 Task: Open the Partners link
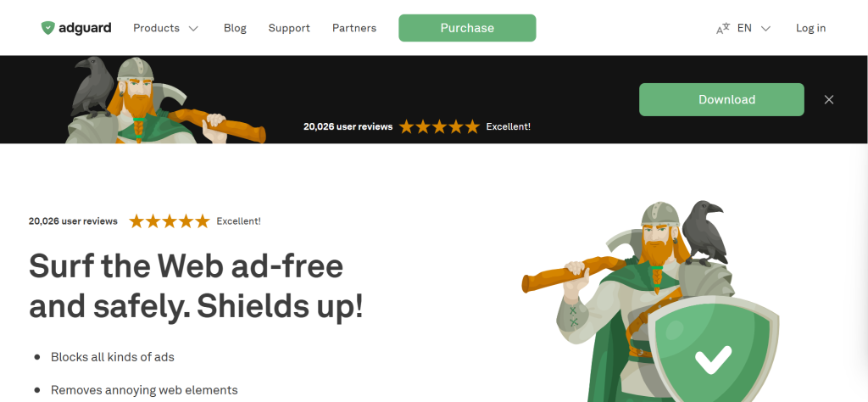pos(354,28)
